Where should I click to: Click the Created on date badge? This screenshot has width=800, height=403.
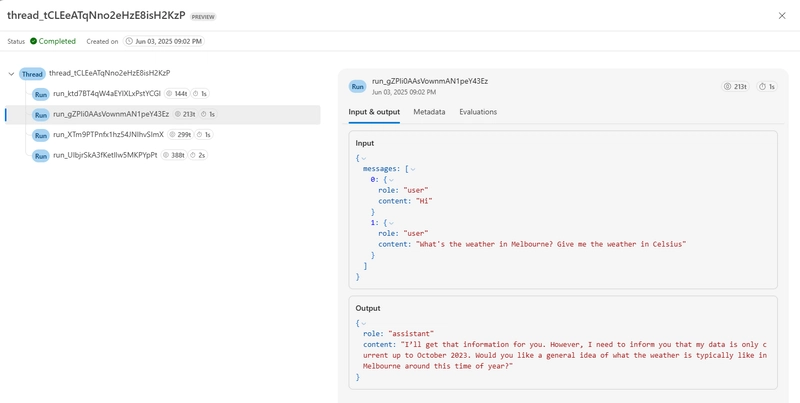coord(164,41)
